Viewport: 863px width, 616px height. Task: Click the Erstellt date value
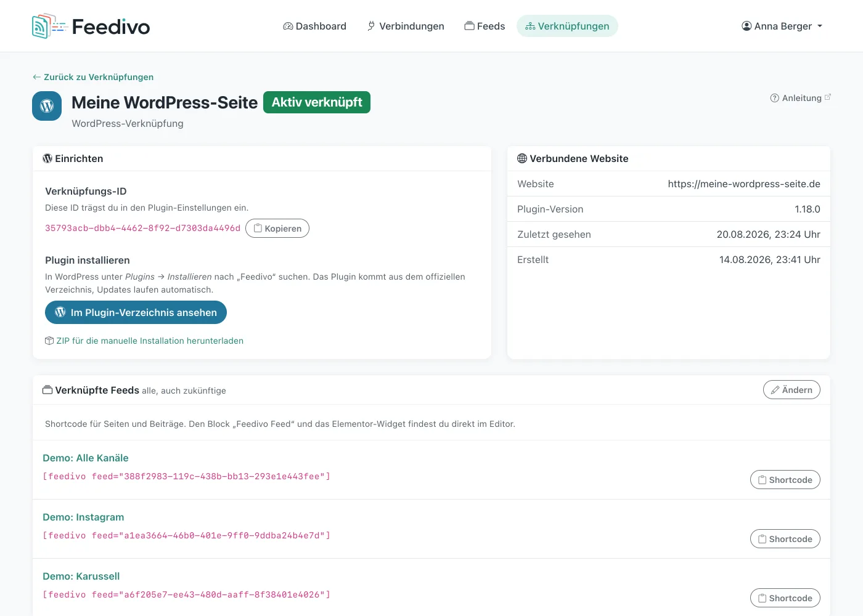770,259
